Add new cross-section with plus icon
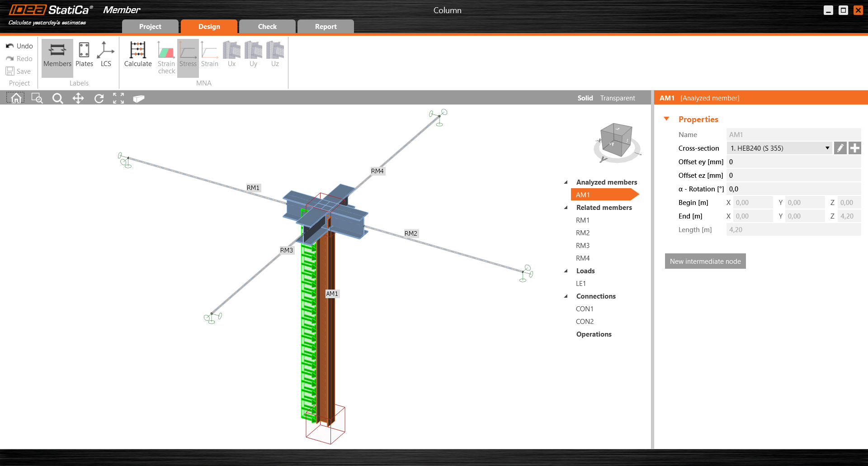Viewport: 868px width, 466px height. [854, 148]
